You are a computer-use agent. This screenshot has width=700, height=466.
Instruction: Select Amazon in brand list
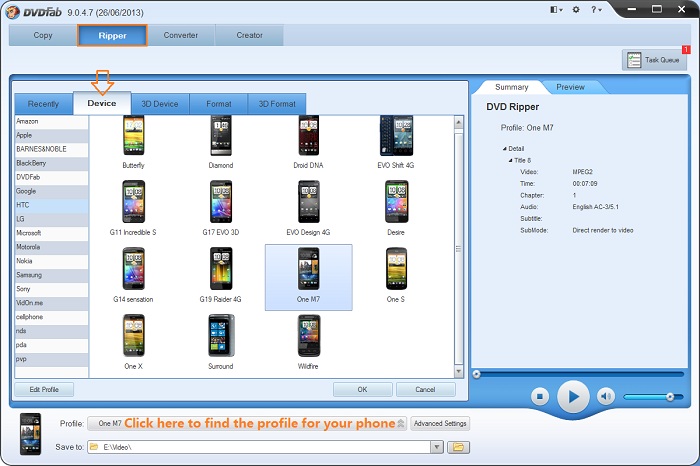(x=51, y=121)
